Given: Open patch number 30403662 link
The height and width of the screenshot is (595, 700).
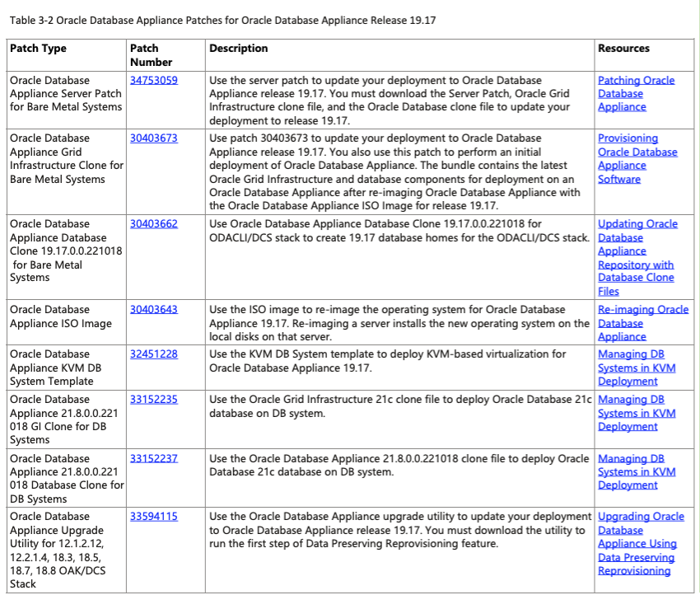Looking at the screenshot, I should [x=153, y=224].
